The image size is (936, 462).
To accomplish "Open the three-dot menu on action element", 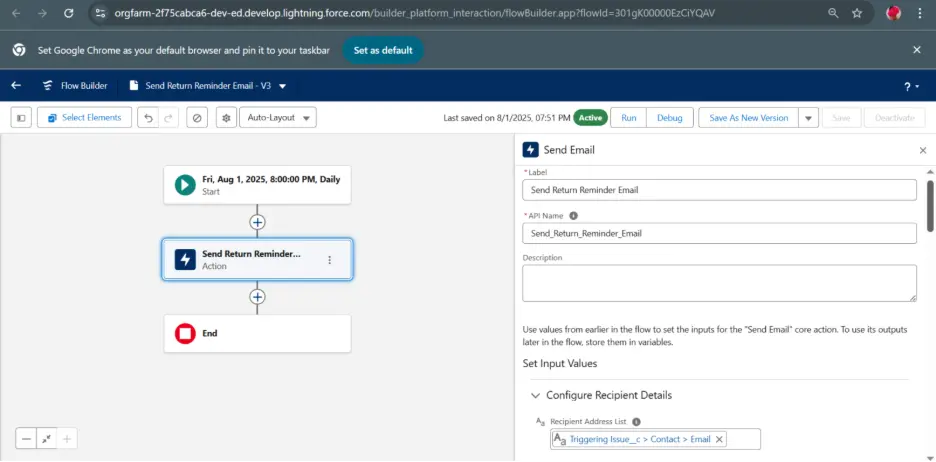I will [329, 260].
